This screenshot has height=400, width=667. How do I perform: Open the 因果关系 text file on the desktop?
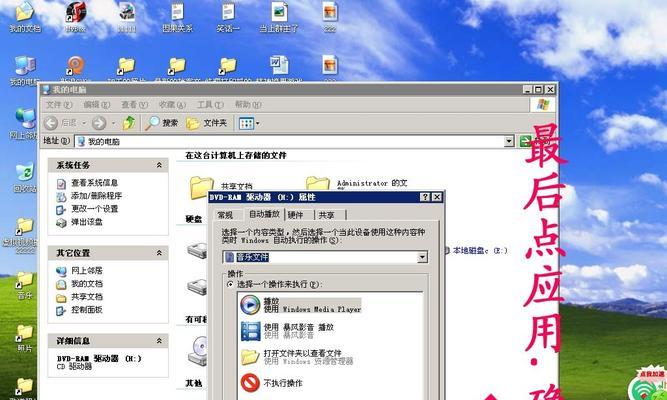(177, 17)
